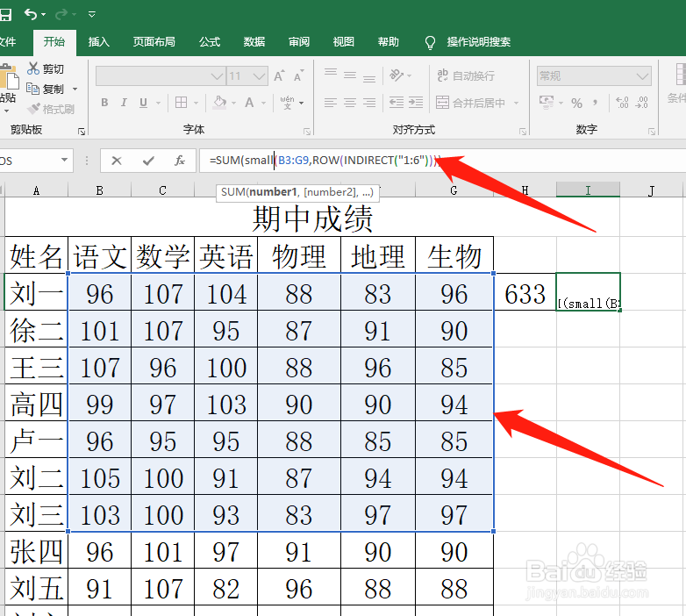
Task: Click the Increase Indent icon
Action: (416, 103)
